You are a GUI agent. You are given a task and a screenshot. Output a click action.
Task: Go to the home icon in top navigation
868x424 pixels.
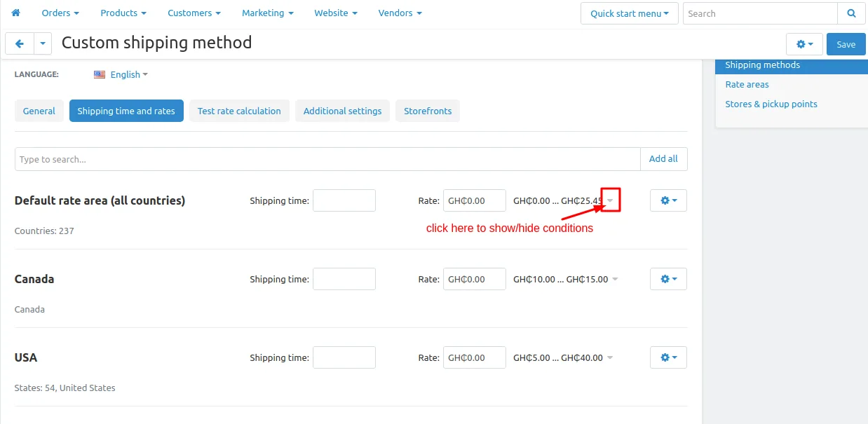pyautogui.click(x=16, y=13)
